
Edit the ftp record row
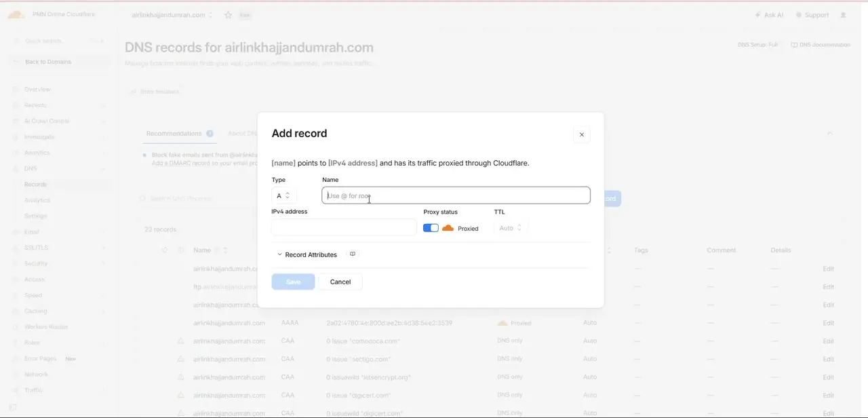tap(828, 287)
